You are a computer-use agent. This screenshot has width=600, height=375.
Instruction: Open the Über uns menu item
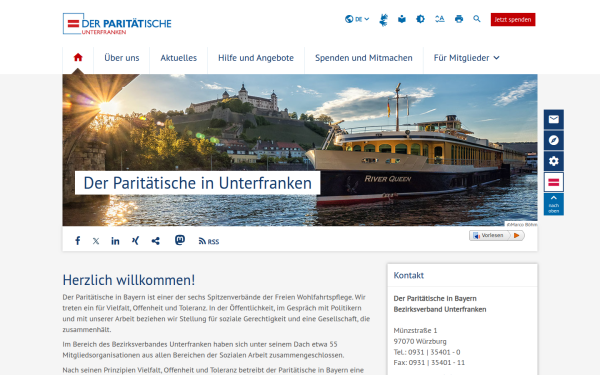point(122,58)
